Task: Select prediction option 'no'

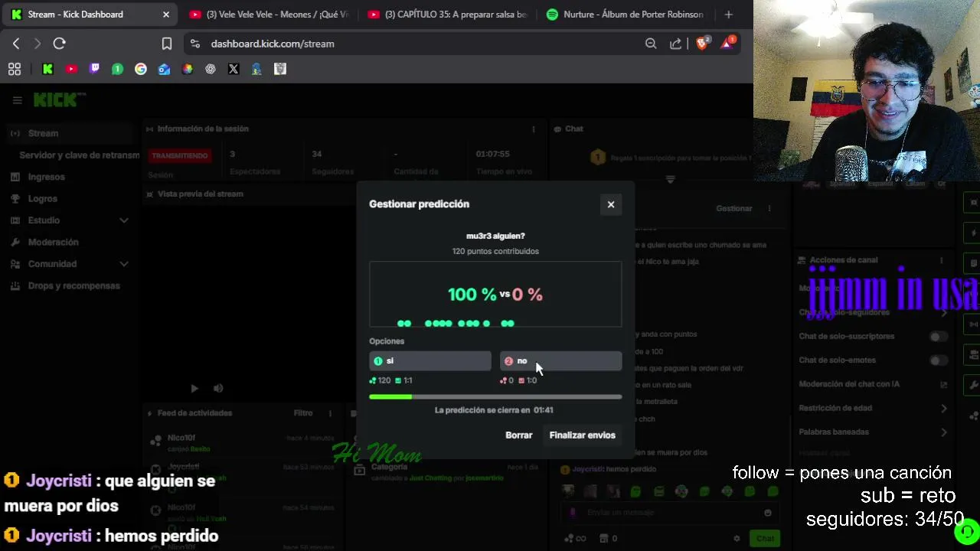Action: (x=560, y=360)
